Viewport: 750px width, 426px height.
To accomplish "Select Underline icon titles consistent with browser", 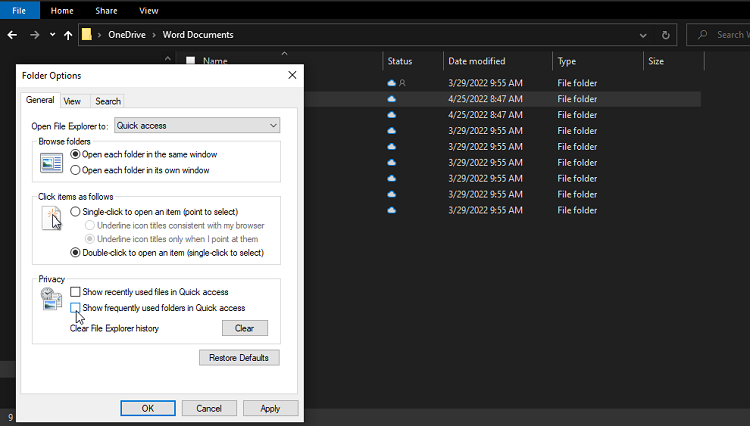I will [89, 226].
